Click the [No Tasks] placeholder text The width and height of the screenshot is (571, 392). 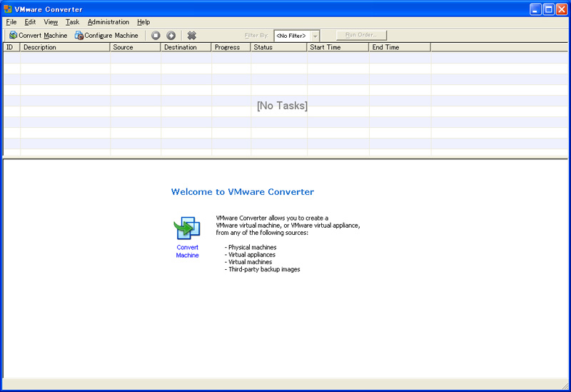coord(282,106)
